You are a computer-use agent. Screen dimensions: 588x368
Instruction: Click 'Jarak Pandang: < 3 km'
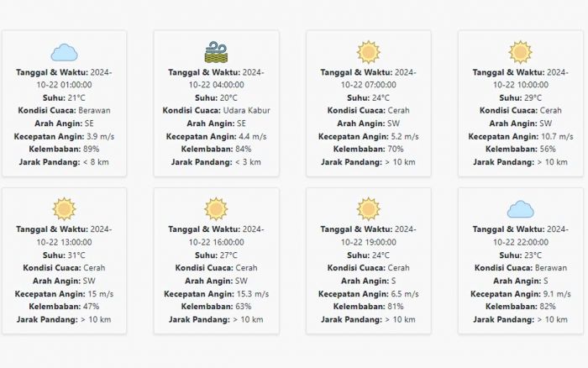coord(216,162)
